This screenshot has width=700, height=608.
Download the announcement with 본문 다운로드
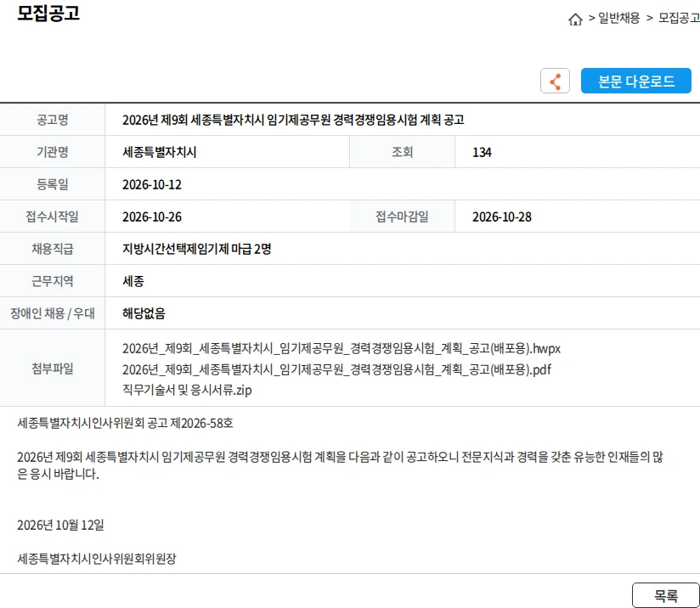(635, 81)
